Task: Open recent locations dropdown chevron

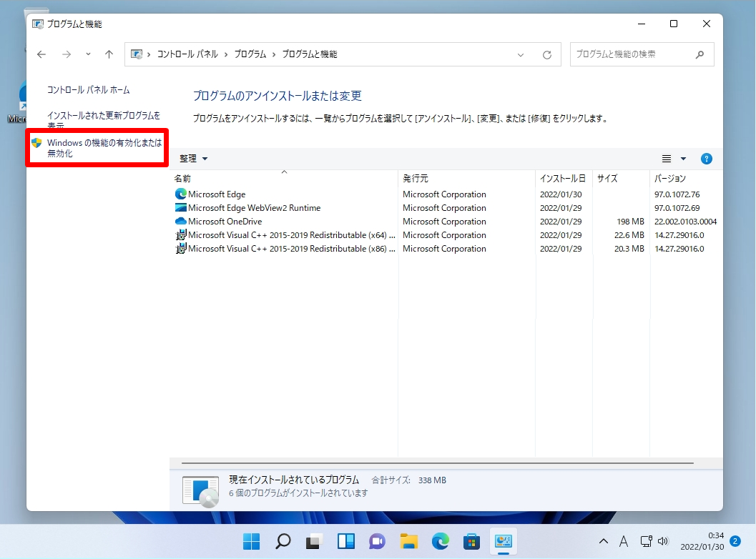Action: point(88,54)
